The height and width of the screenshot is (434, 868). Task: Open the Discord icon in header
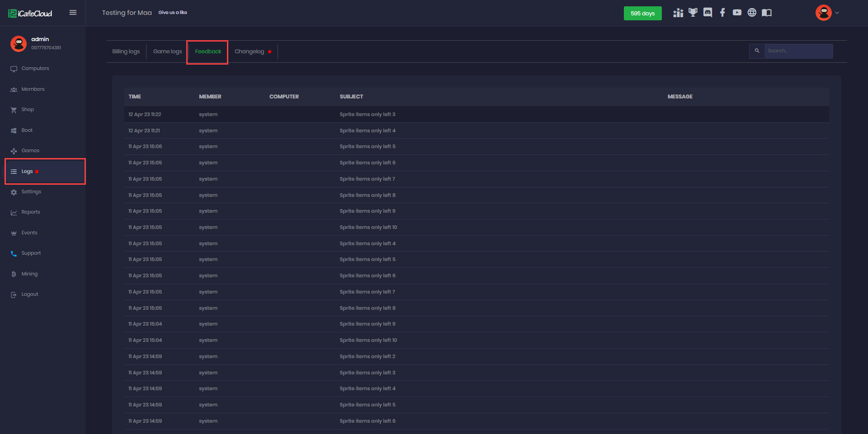(708, 13)
